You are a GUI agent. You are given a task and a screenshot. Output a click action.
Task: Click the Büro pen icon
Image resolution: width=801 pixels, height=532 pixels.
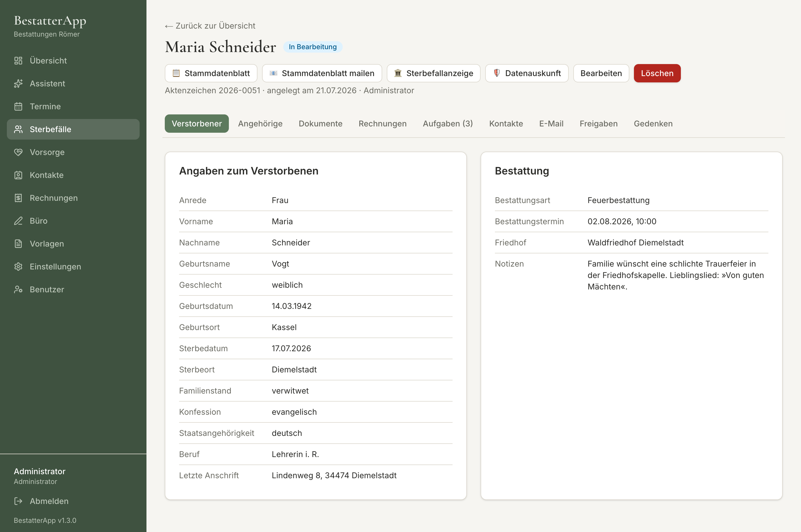click(x=18, y=221)
